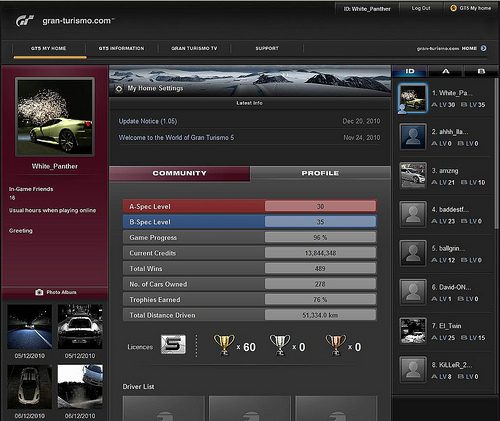Switch to PROFILE tab

click(x=320, y=173)
